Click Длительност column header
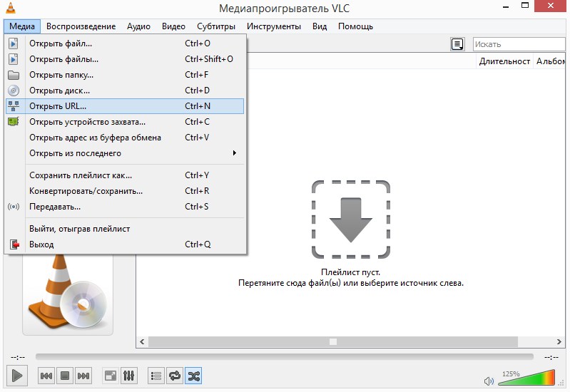This screenshot has height=392, width=570. pyautogui.click(x=504, y=61)
